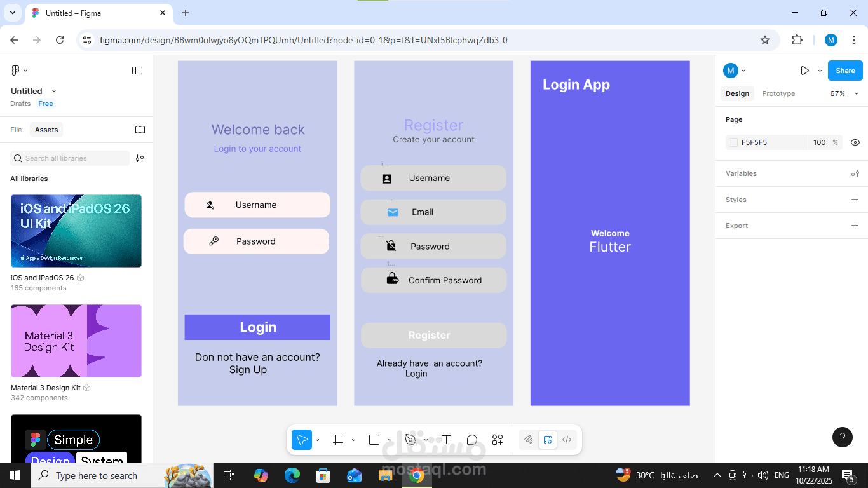The image size is (868, 488).
Task: Toggle Dev Mode code icon
Action: [567, 440]
